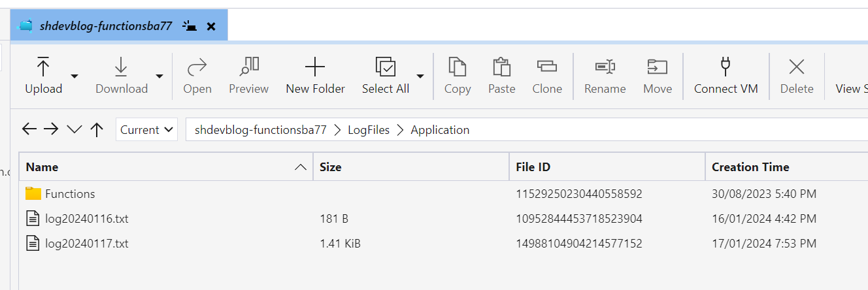Select the log20240117.txt file name
Image resolution: width=868 pixels, height=290 pixels.
tap(87, 244)
